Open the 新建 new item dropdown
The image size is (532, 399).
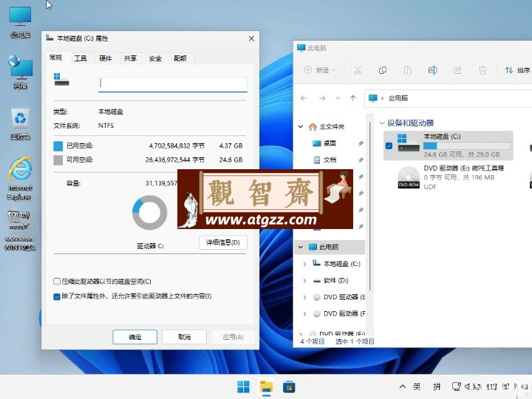tap(319, 70)
